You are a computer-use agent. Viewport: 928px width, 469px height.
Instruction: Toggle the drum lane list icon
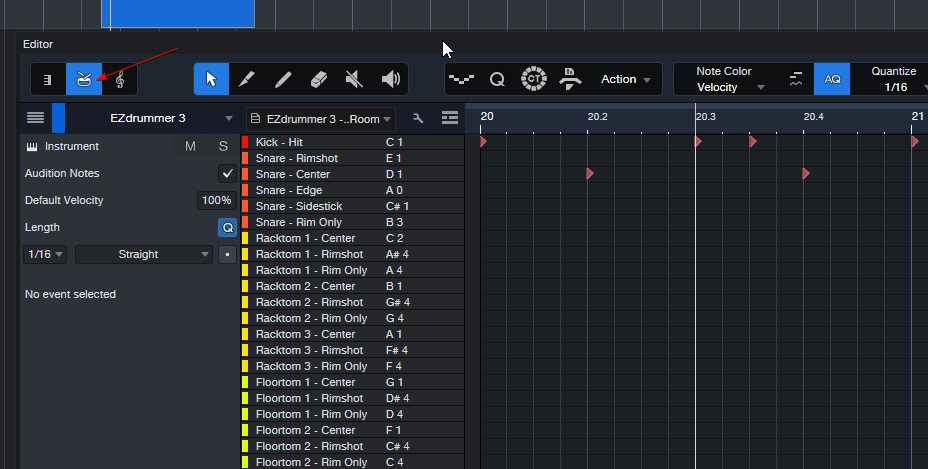tap(450, 118)
